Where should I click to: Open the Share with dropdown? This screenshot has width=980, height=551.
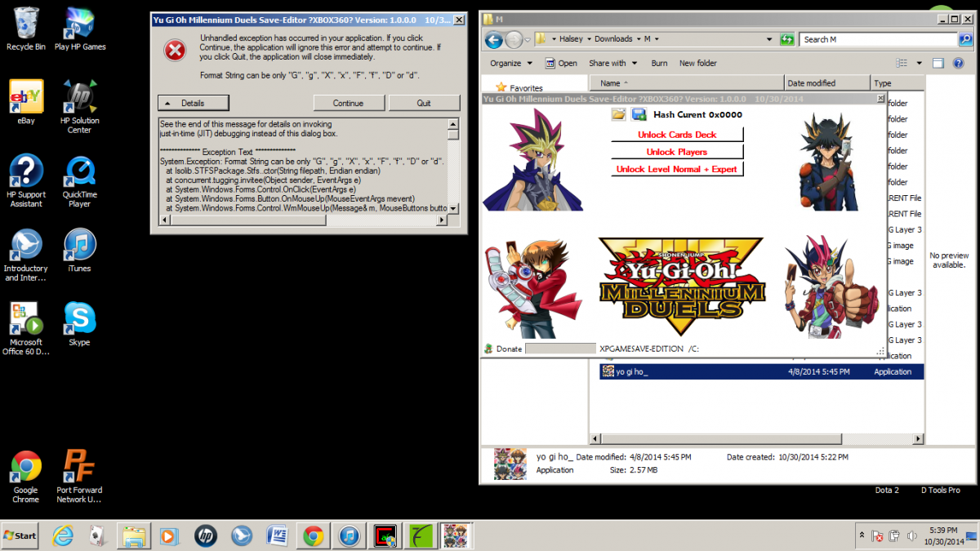point(612,63)
